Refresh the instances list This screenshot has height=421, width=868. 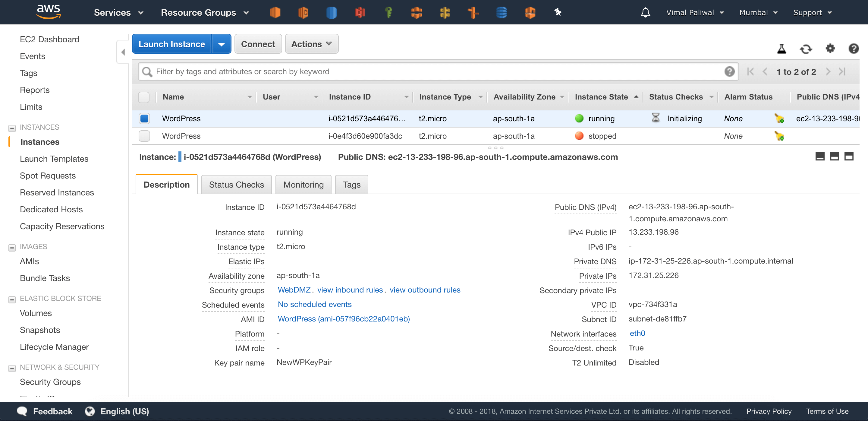click(806, 49)
